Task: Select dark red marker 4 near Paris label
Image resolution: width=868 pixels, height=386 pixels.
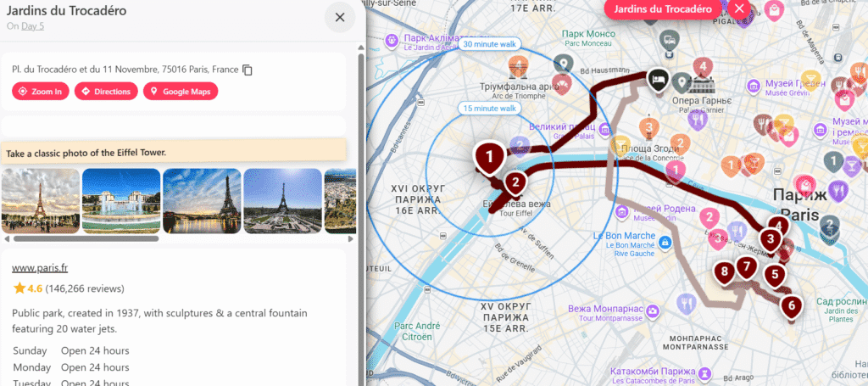Action: pyautogui.click(x=779, y=226)
